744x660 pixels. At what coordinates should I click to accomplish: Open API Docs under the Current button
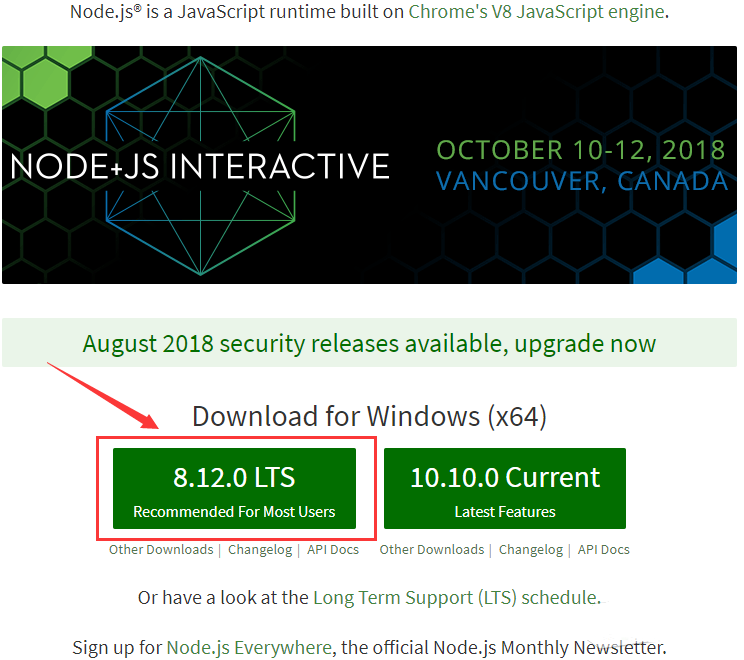[x=604, y=549]
